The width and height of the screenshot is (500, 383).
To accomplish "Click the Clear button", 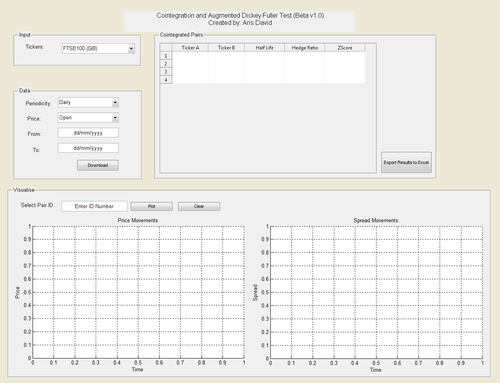I will [x=199, y=206].
